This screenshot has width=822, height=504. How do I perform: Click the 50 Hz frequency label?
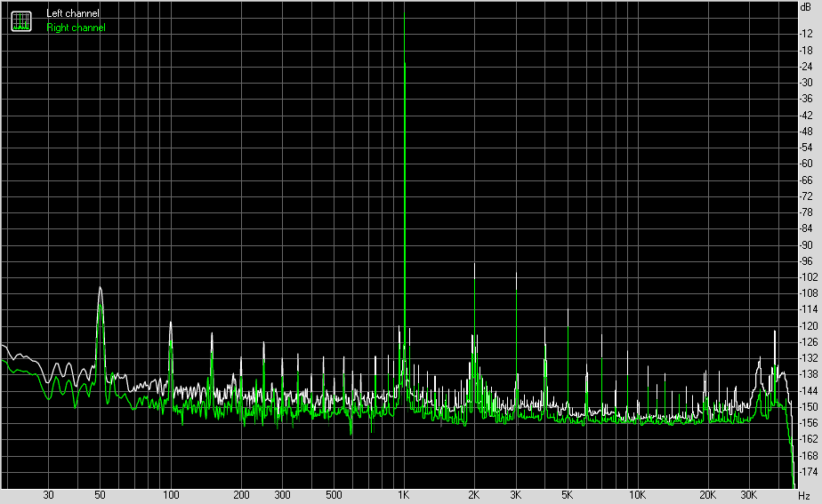100,495
